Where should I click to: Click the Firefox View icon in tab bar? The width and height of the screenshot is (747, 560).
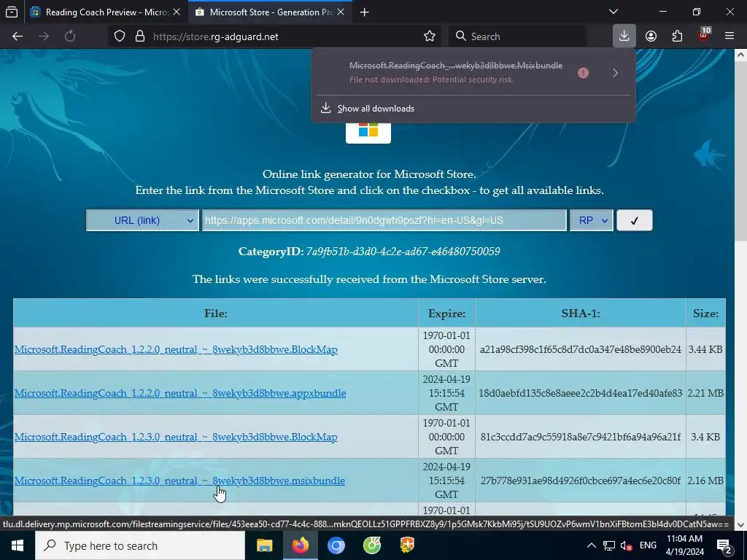pyautogui.click(x=12, y=12)
